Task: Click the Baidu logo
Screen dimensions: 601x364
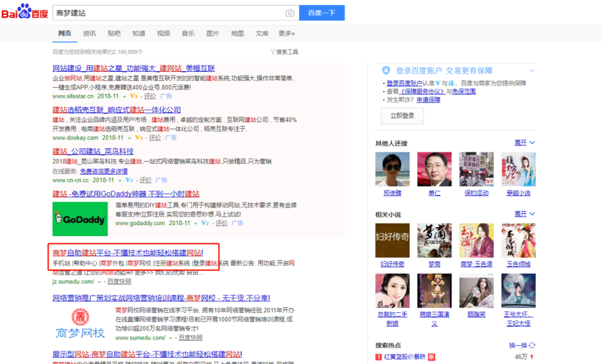Action: 24,11
